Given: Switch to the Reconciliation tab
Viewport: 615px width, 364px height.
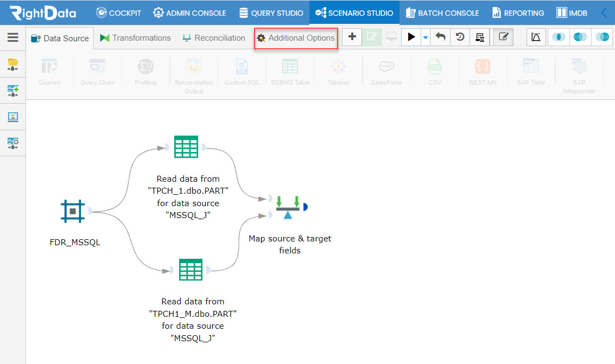Looking at the screenshot, I should pos(214,37).
